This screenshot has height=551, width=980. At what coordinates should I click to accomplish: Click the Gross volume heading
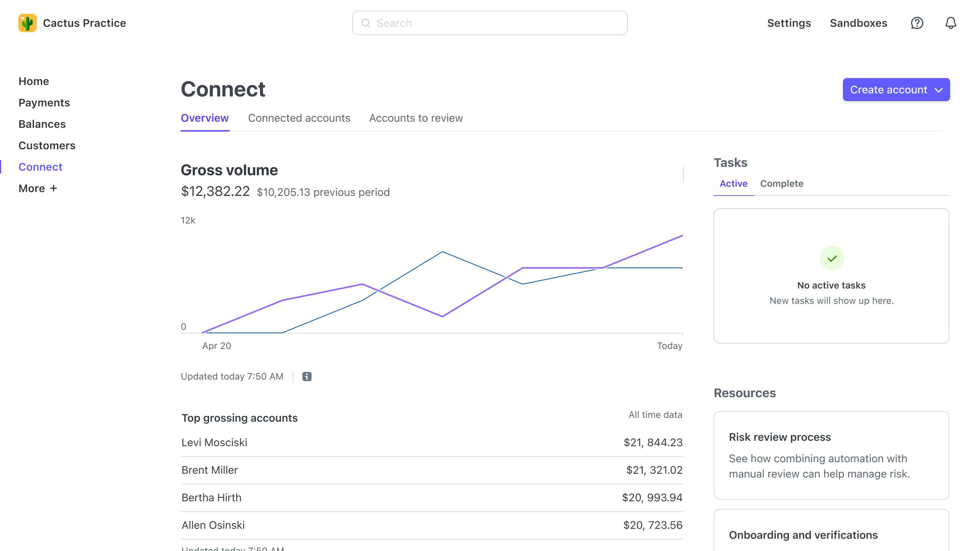229,170
